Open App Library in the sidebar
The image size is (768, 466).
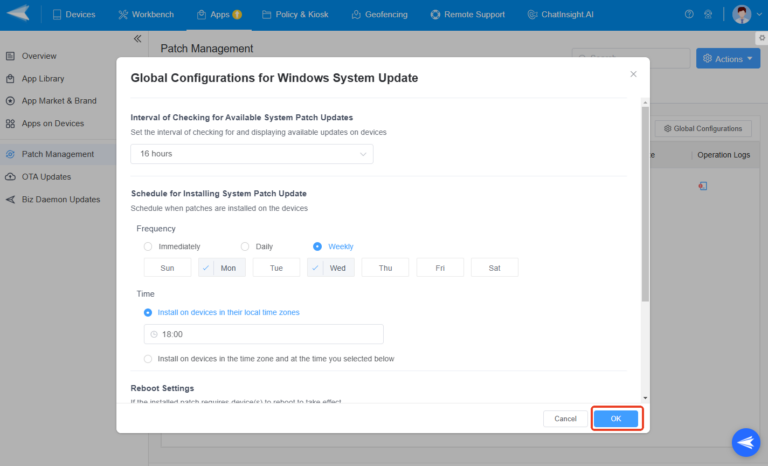tap(43, 78)
